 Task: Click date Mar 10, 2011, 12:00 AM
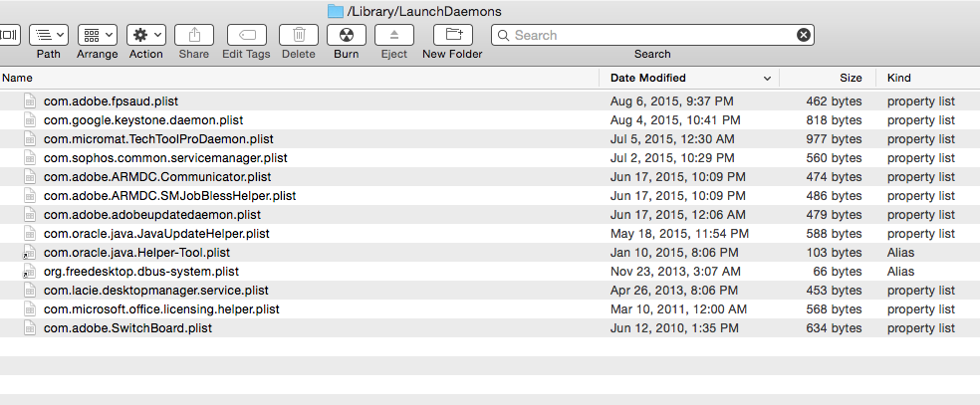[x=678, y=308]
